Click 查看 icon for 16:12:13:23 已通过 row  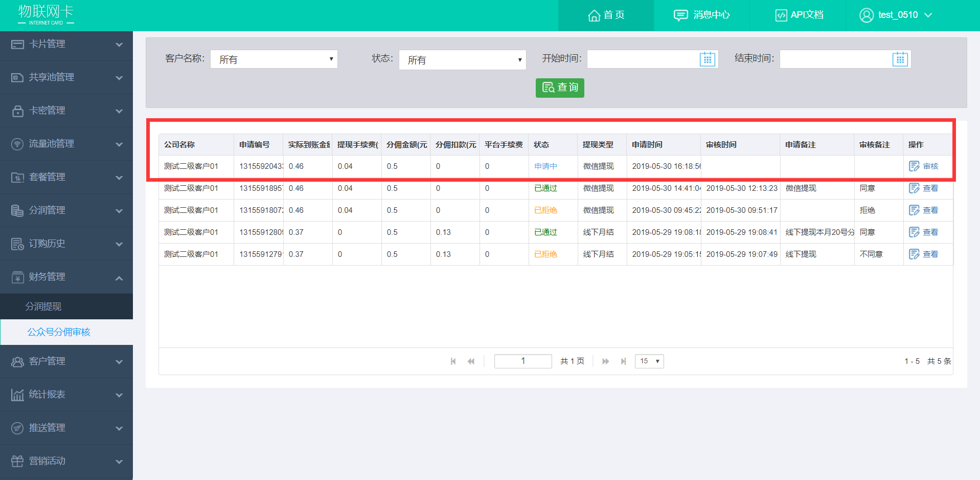click(914, 188)
